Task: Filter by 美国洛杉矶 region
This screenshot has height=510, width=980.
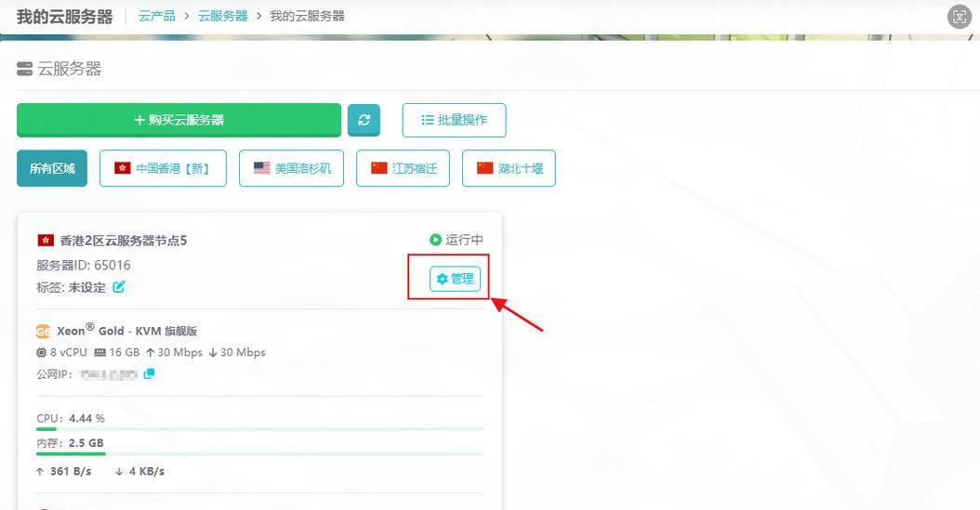Action: pyautogui.click(x=291, y=168)
